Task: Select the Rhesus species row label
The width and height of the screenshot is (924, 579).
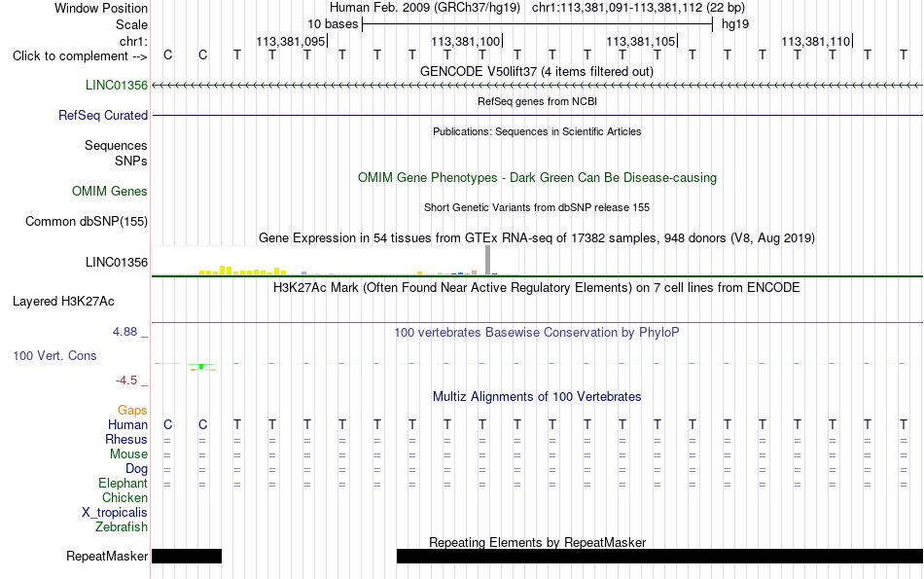Action: (x=126, y=439)
